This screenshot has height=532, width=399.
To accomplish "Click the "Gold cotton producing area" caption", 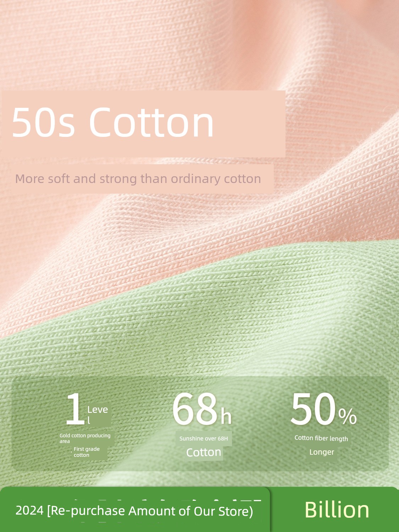I will (85, 438).
